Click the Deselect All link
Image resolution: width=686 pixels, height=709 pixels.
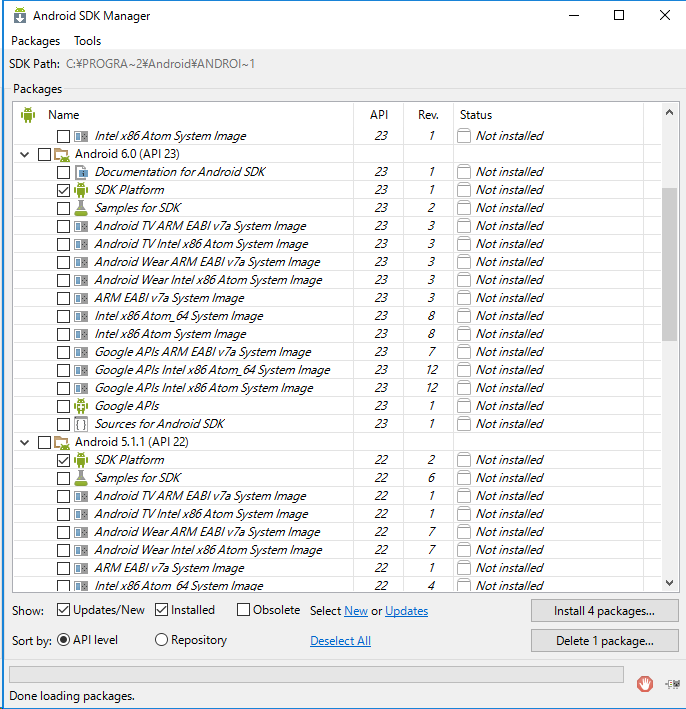coord(340,641)
